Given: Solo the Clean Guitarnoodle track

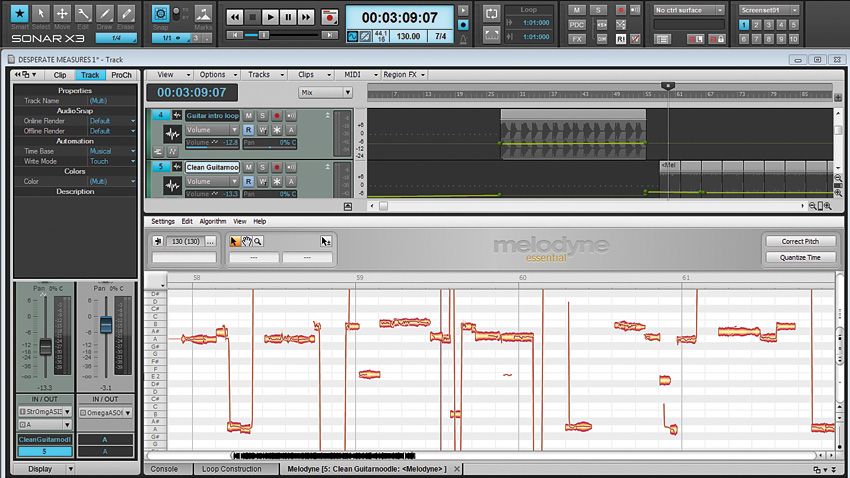Looking at the screenshot, I should pos(262,167).
